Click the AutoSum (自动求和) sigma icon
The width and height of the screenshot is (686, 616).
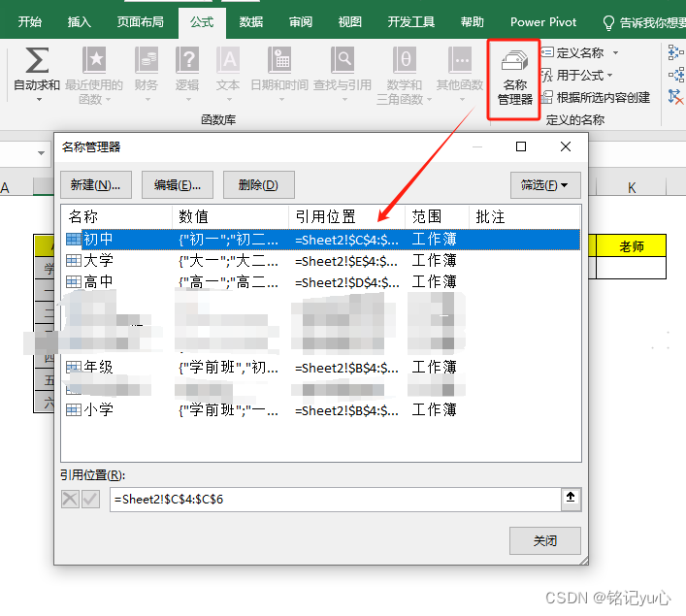37,60
